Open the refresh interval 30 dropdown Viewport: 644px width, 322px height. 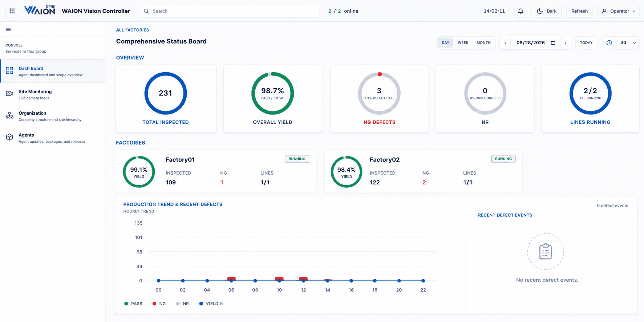pos(628,43)
